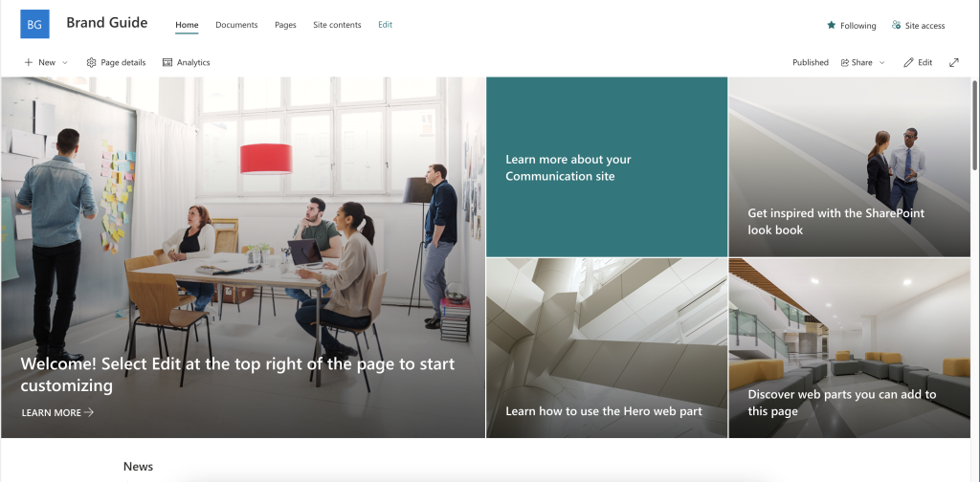Viewport: 980px width, 482px height.
Task: Open the SharePoint look book tile
Action: click(x=850, y=166)
